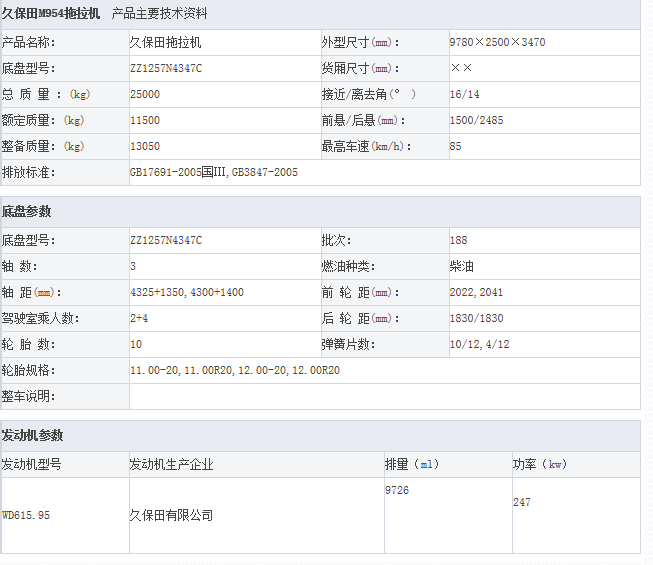Viewport: 653px width, 565px height.
Task: Select the curb mass value 13050
Action: [145, 146]
